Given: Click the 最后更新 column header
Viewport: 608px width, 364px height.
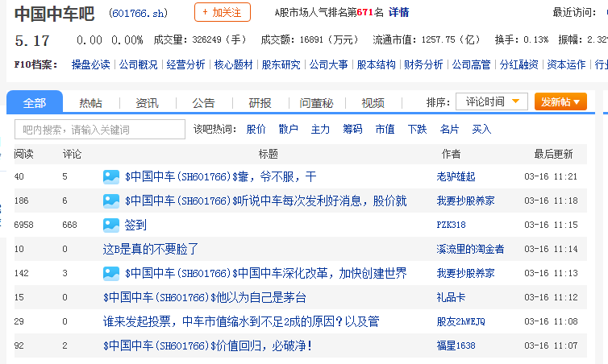Looking at the screenshot, I should tap(553, 154).
